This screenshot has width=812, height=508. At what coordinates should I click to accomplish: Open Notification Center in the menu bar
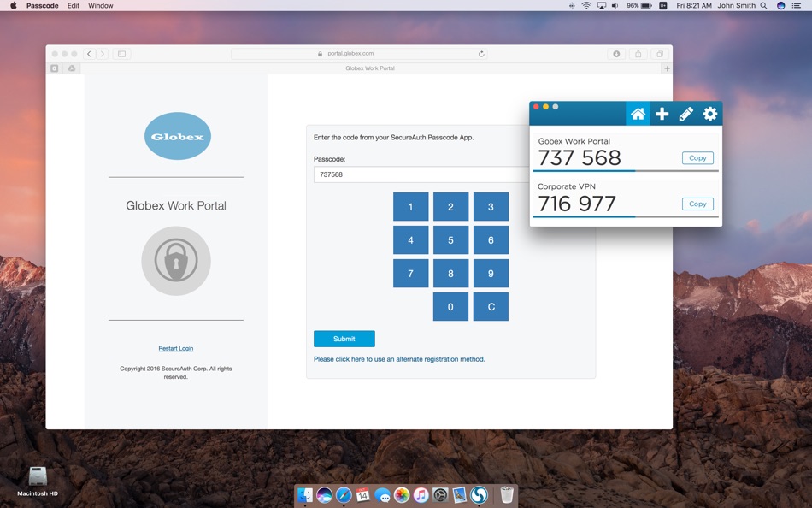(x=797, y=5)
